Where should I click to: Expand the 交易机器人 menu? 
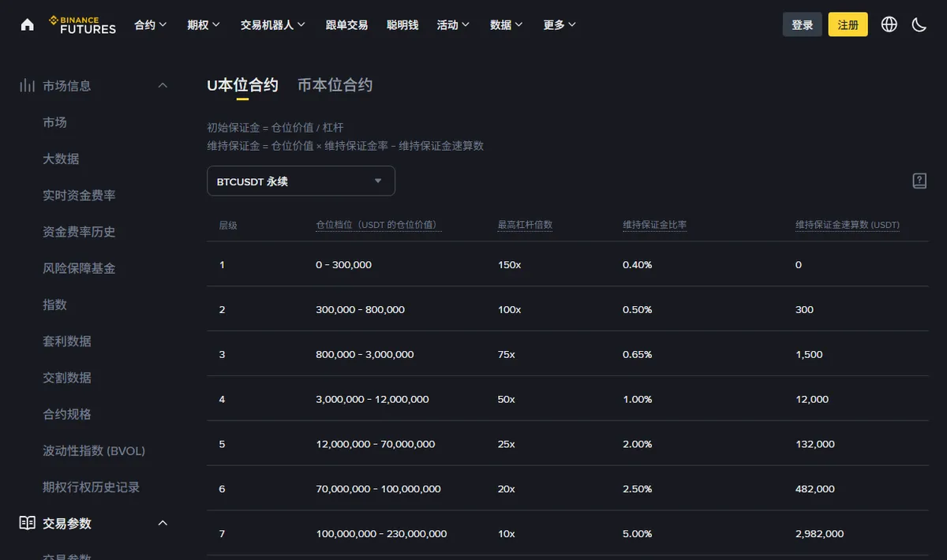pos(273,24)
